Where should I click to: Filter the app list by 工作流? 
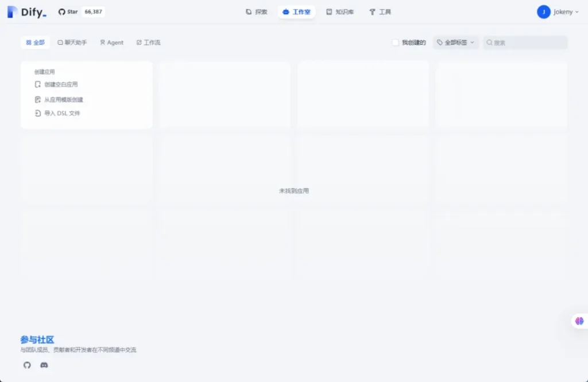point(148,42)
